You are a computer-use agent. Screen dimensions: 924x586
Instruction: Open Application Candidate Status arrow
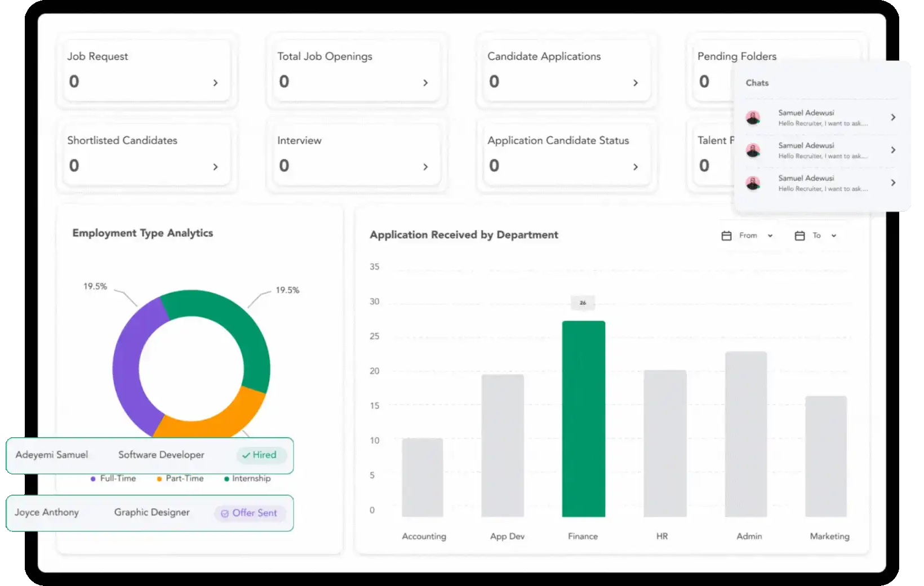pos(636,167)
